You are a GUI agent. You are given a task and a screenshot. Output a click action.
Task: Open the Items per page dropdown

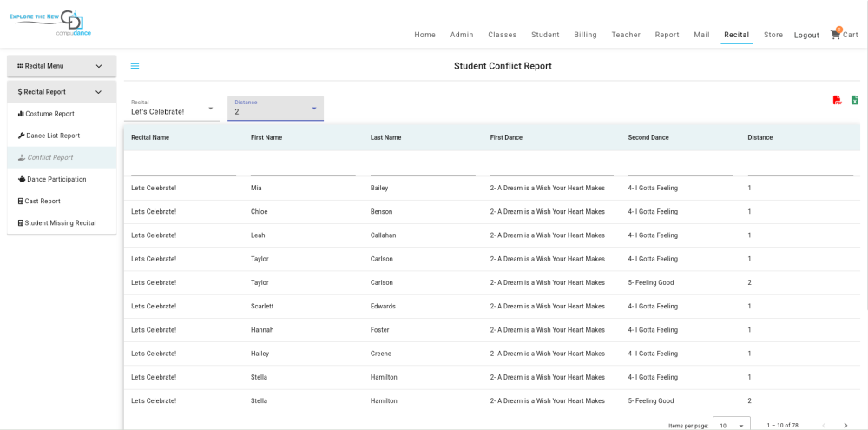point(731,425)
